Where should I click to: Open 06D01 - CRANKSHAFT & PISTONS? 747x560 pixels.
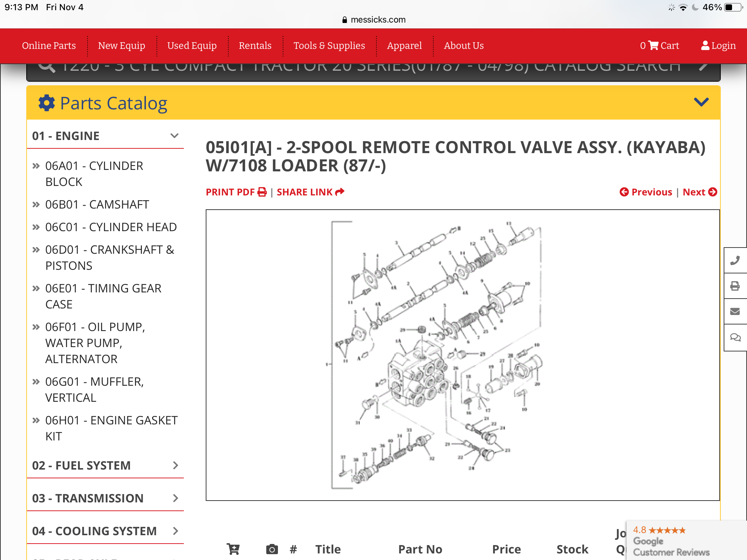(x=109, y=258)
